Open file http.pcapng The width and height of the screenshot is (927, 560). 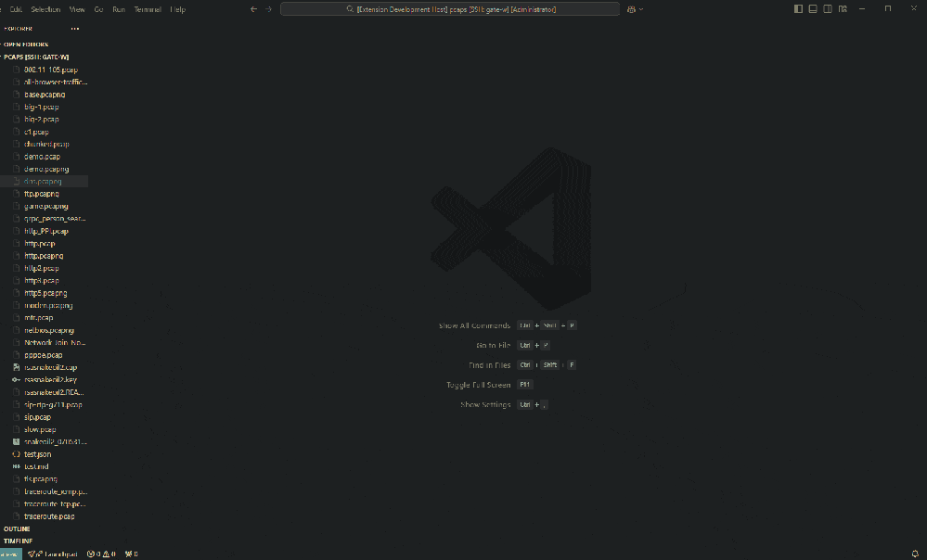pos(44,256)
